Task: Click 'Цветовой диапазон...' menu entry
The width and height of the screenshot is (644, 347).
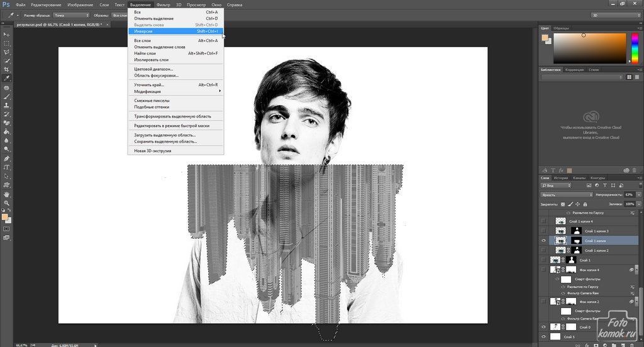Action: click(153, 69)
